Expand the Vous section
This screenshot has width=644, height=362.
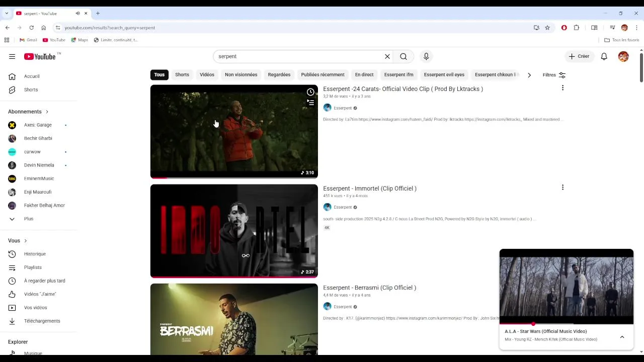point(18,241)
